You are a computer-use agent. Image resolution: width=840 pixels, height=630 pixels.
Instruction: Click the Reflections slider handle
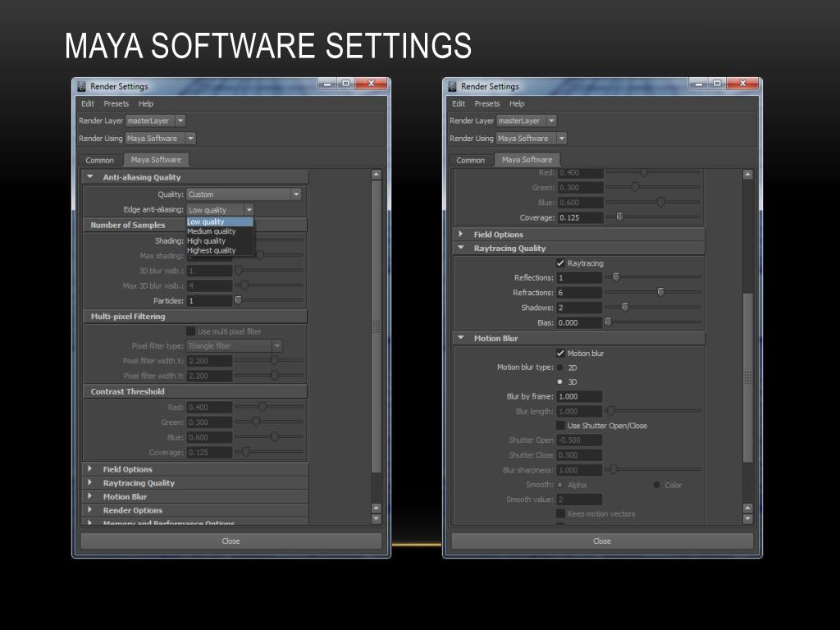pos(616,277)
